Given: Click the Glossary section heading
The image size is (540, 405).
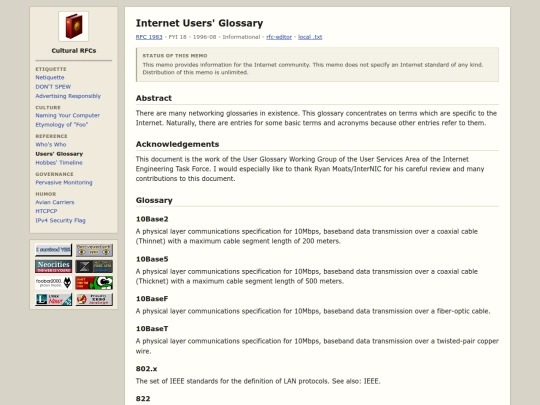Looking at the screenshot, I should coord(154,200).
